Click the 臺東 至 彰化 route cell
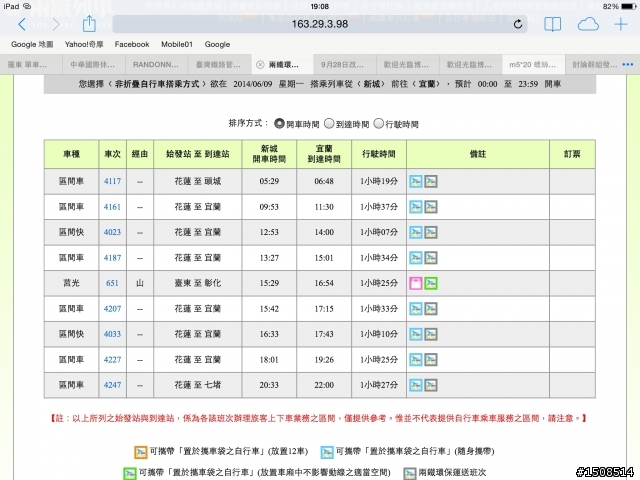 point(198,283)
